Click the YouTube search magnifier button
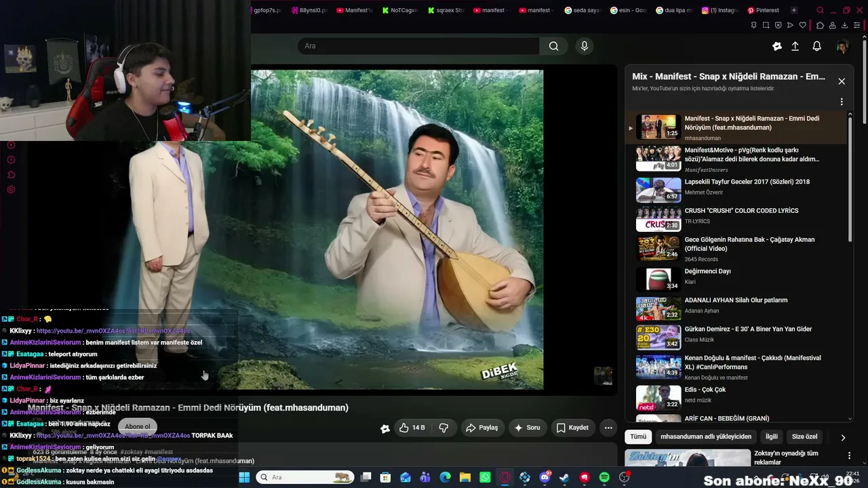This screenshot has width=868, height=488. click(x=554, y=46)
